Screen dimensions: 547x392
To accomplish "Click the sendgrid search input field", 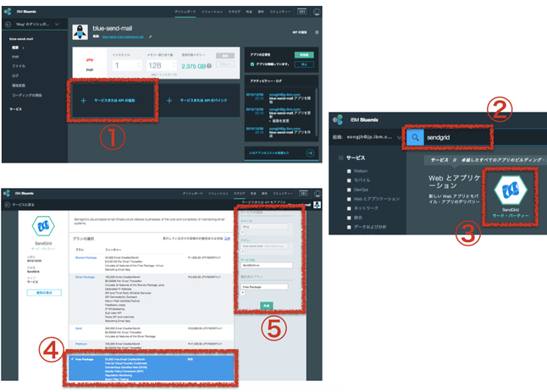I will tap(456, 137).
